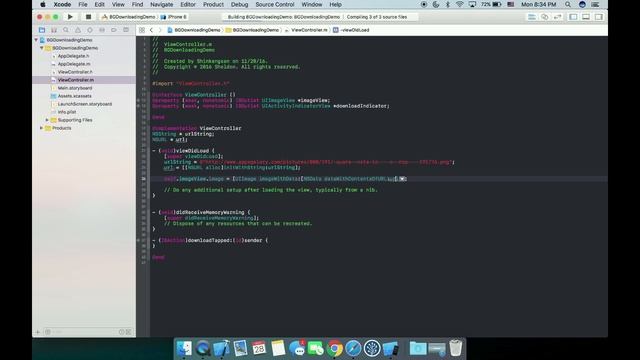Open the Edit menu
Image resolution: width=640 pixels, height=360 pixels.
(100, 4)
